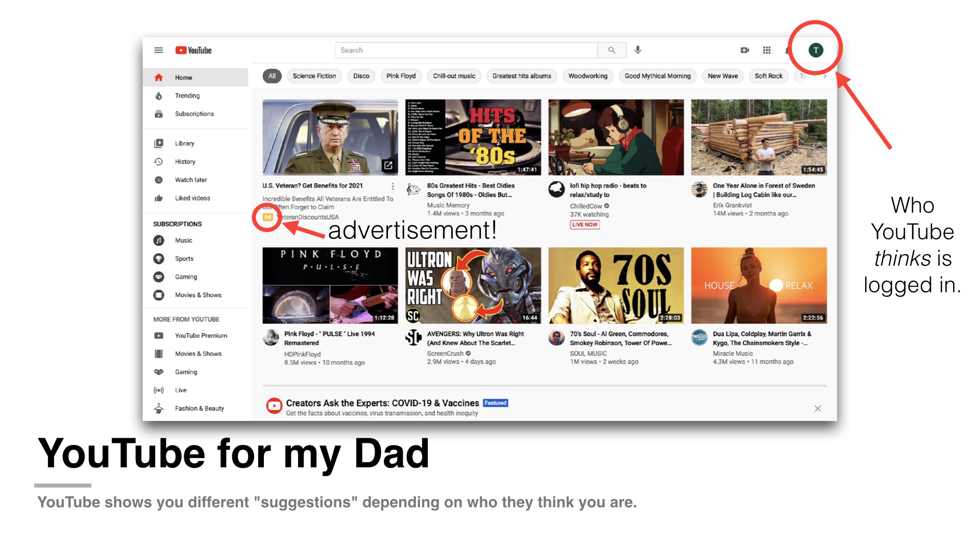Open Creators Ask the Experts featured banner

[382, 403]
